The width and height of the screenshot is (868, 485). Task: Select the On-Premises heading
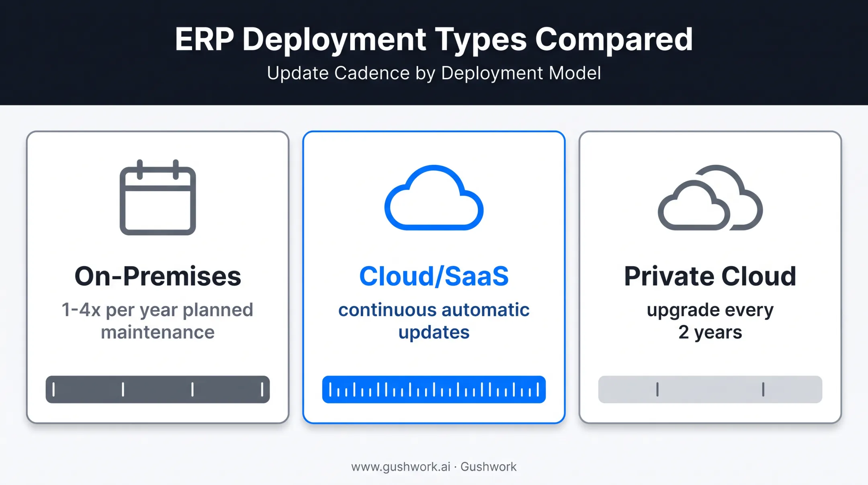click(x=158, y=276)
